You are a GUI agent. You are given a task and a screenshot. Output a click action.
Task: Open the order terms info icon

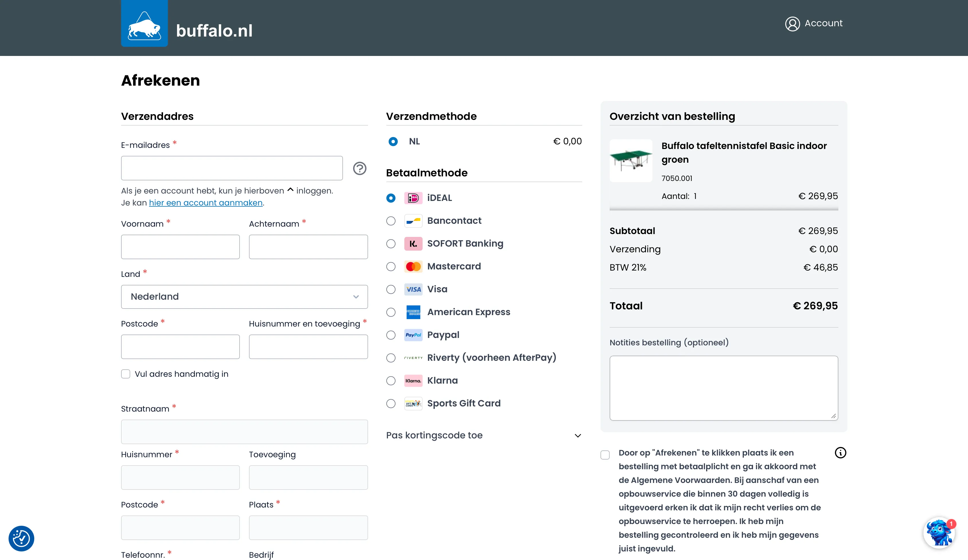click(x=840, y=453)
